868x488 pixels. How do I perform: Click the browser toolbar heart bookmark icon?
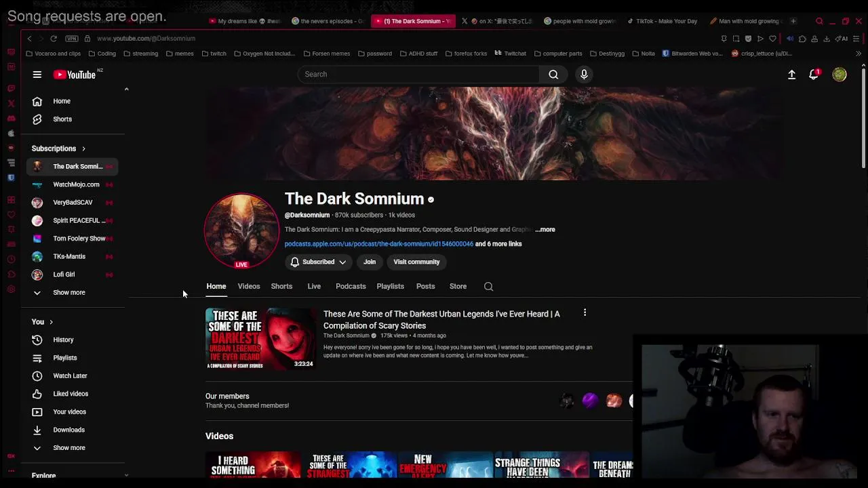click(772, 39)
